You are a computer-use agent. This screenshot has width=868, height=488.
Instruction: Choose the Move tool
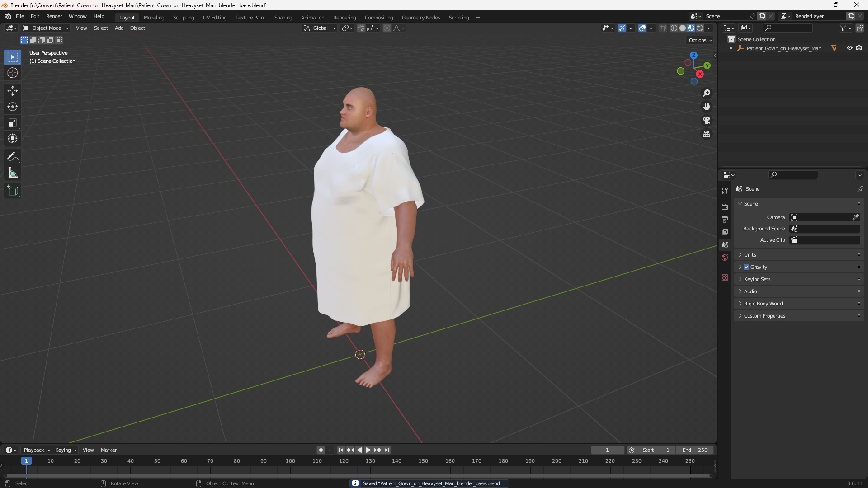(x=13, y=91)
